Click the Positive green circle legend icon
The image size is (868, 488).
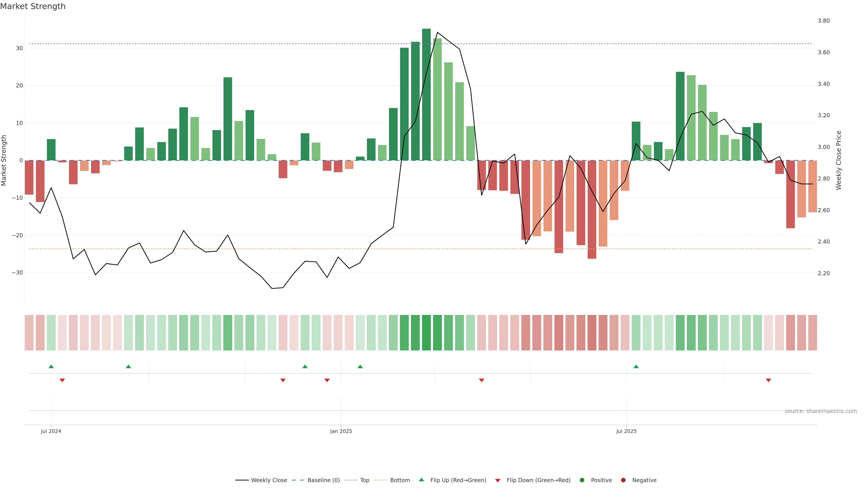click(582, 480)
